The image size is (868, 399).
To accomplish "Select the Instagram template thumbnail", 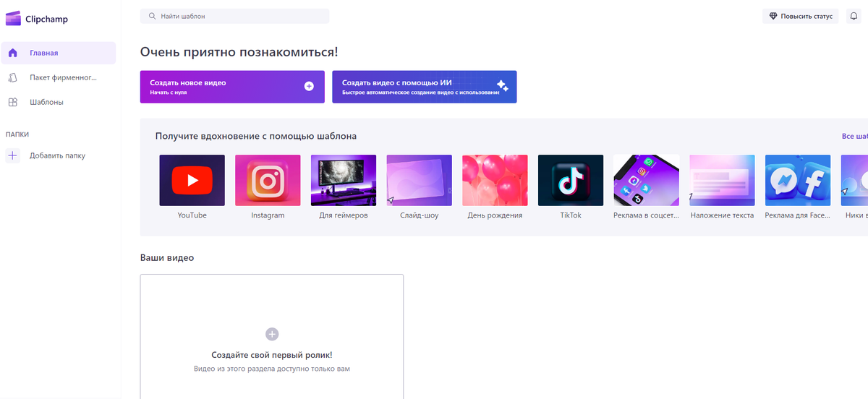I will tap(268, 181).
